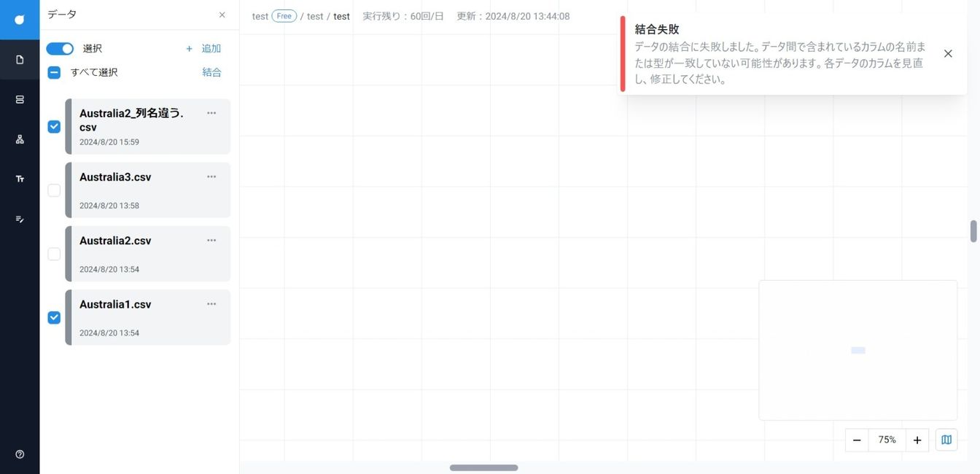Click the minimap viewport preview

pyautogui.click(x=858, y=351)
